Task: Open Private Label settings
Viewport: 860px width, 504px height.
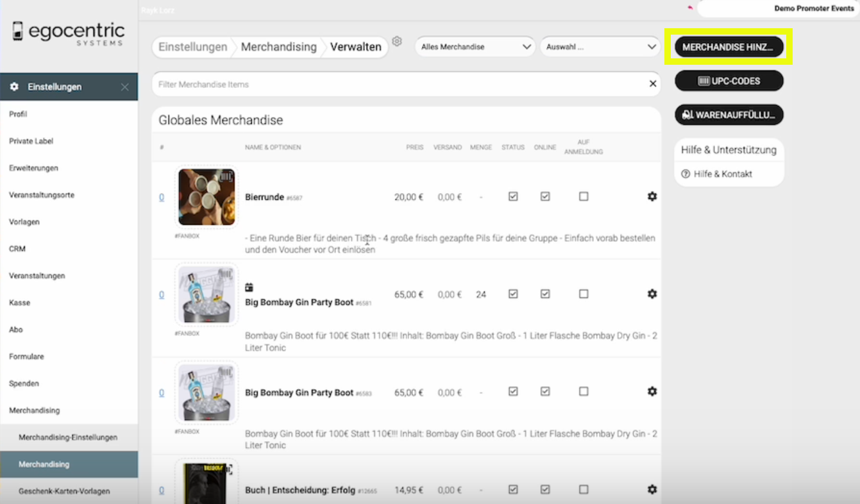Action: 31,141
